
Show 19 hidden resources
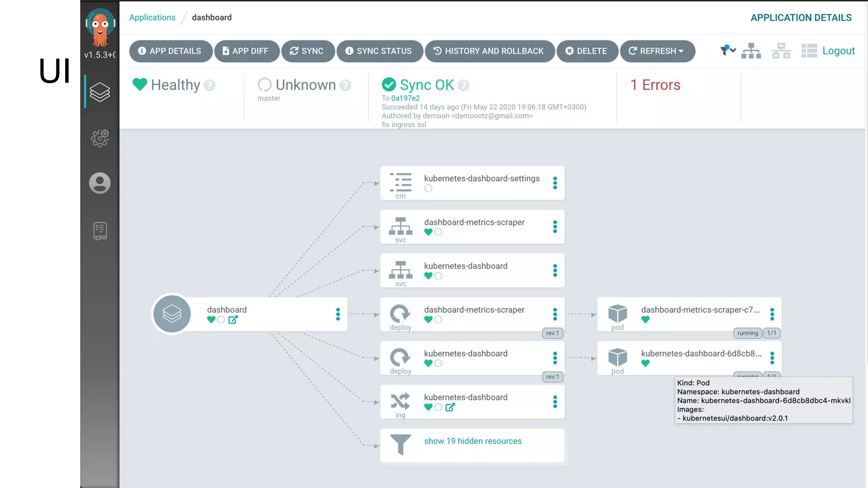click(473, 441)
